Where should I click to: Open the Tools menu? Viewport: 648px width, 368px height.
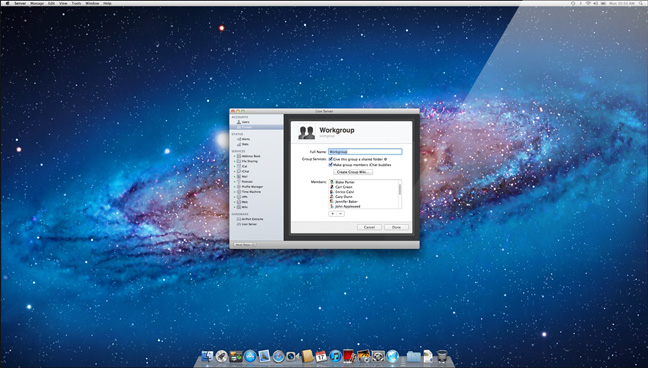pos(76,3)
